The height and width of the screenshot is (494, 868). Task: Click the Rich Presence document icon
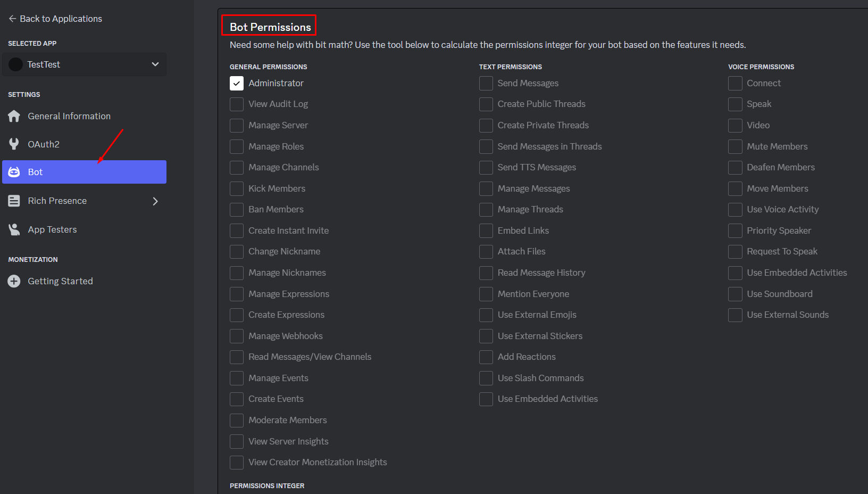14,201
